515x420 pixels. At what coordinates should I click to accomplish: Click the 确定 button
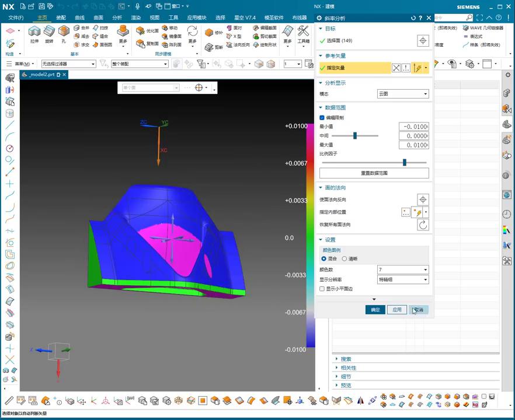coord(375,310)
